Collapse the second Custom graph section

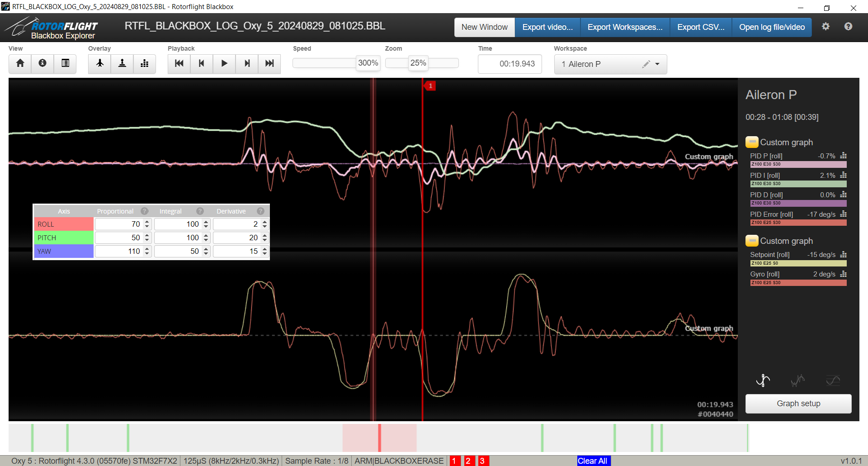[751, 241]
